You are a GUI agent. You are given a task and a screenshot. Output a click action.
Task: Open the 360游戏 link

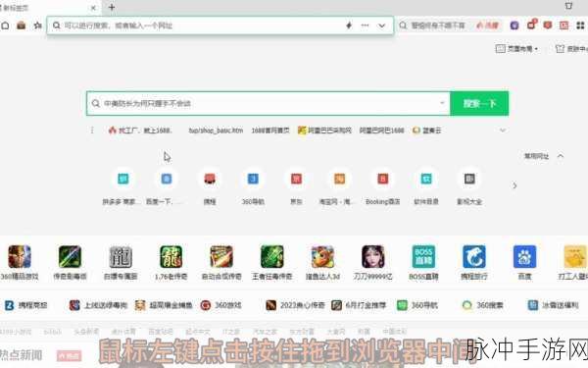click(221, 305)
